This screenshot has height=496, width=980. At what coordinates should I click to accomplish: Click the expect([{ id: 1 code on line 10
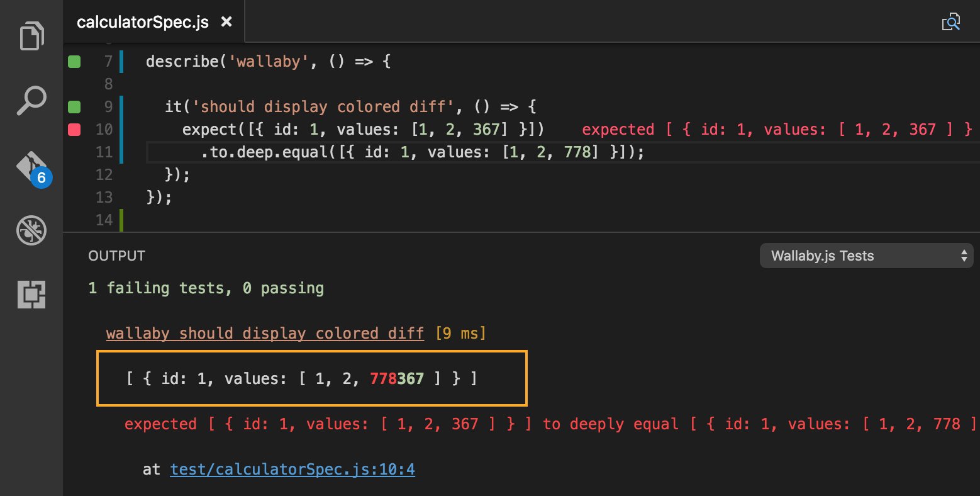point(364,130)
